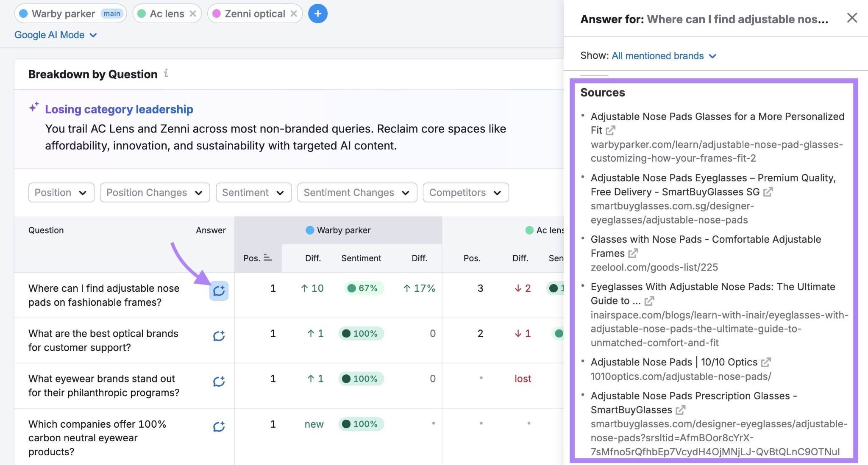Click the Sentiment column header under Warby parker
Viewport: 868px width, 465px height.
(361, 258)
